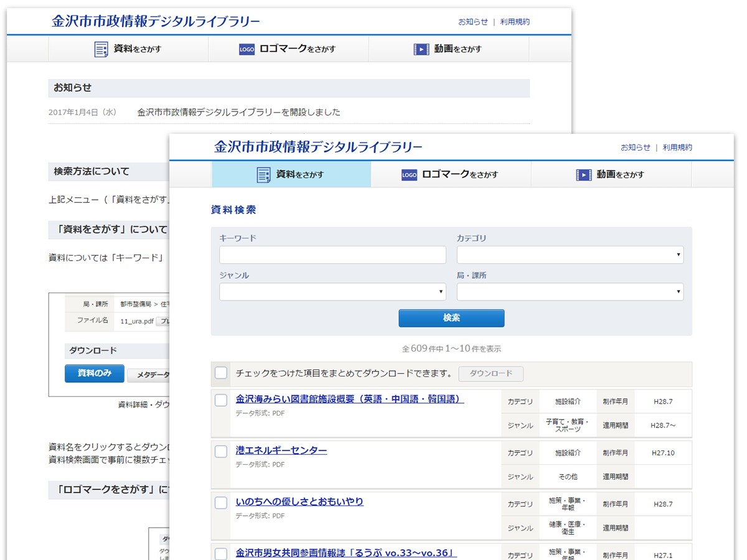Focus the キーワード search input field
Viewport: 747px width, 560px height.
click(x=332, y=254)
